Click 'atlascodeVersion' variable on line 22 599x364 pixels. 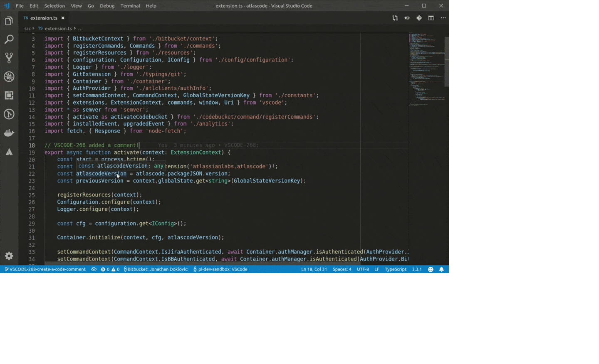pyautogui.click(x=101, y=173)
